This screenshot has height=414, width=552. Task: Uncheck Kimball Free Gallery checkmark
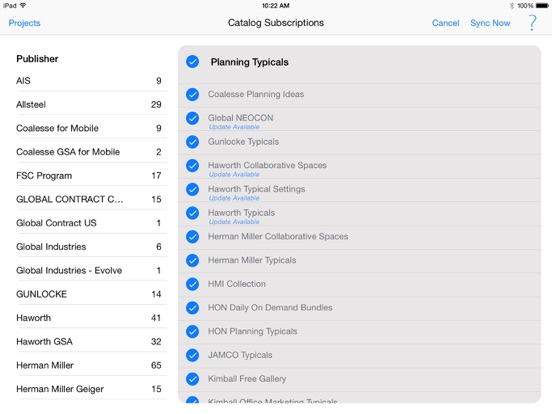pyautogui.click(x=193, y=379)
